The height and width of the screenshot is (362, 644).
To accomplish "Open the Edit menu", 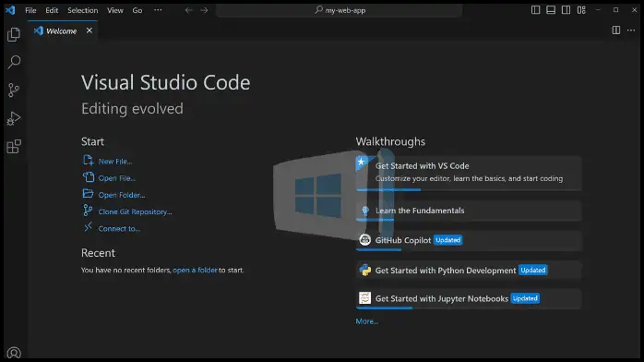I will pyautogui.click(x=52, y=10).
